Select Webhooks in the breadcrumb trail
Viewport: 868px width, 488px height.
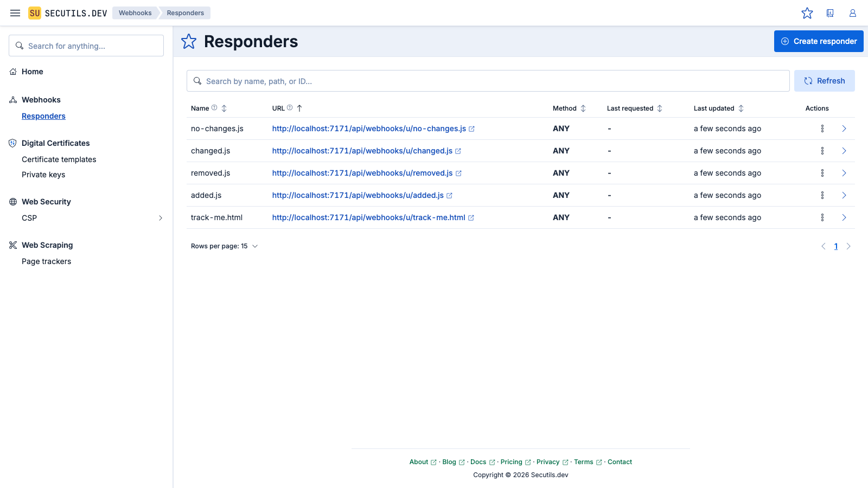pos(135,12)
